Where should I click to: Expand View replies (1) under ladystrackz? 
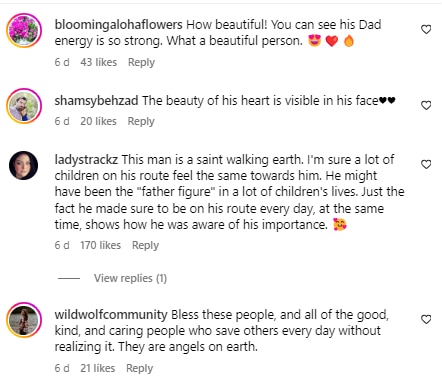point(130,278)
